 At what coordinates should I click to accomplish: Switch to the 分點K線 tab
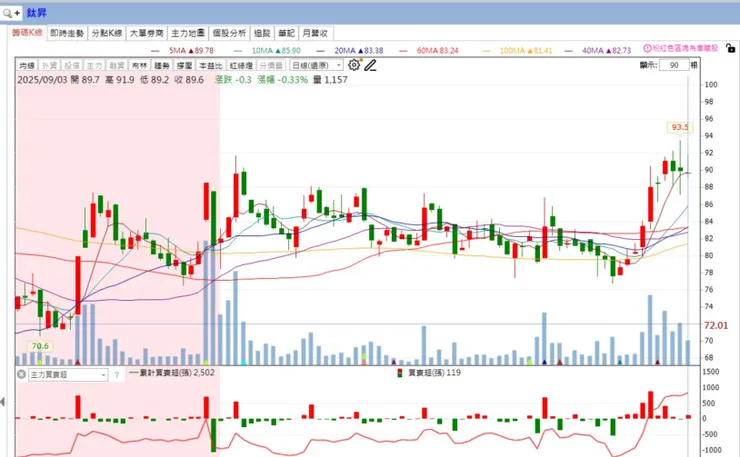point(107,33)
